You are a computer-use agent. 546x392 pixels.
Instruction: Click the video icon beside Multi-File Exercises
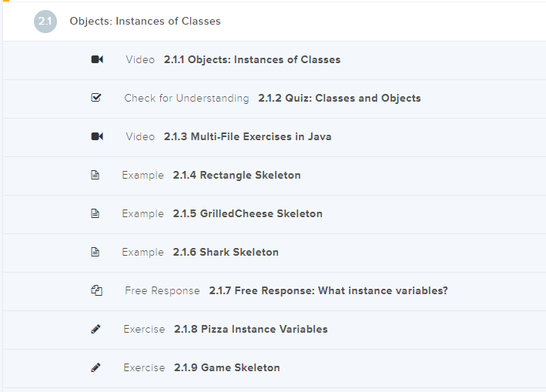(x=96, y=137)
